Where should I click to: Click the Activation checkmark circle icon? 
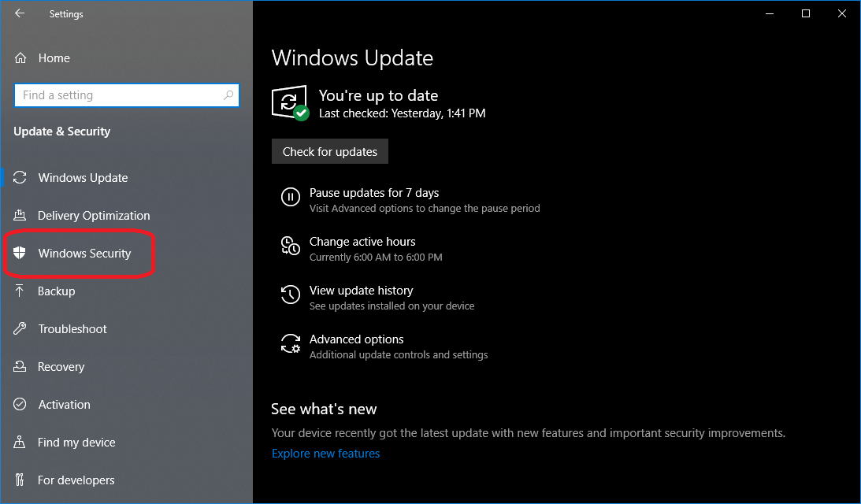[20, 404]
